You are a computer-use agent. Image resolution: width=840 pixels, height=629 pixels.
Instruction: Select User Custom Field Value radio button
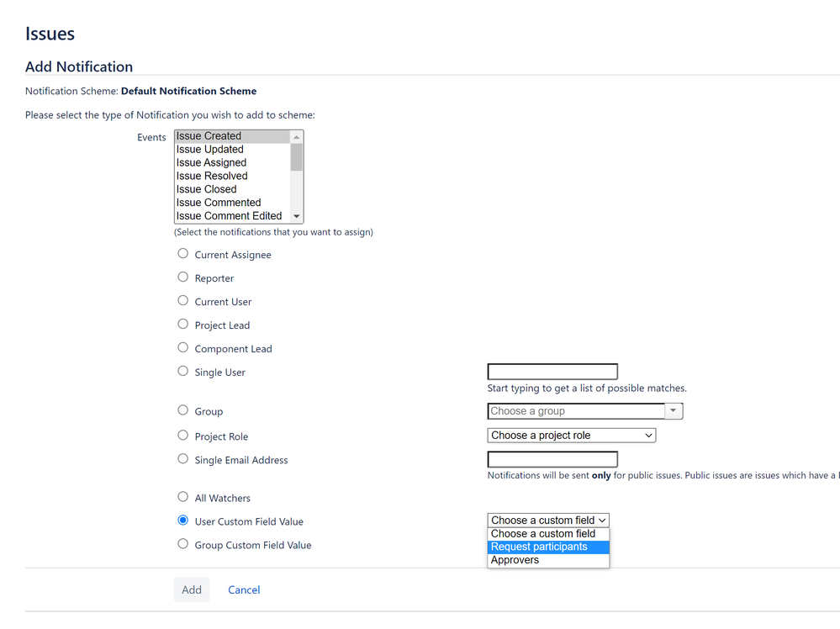182,521
